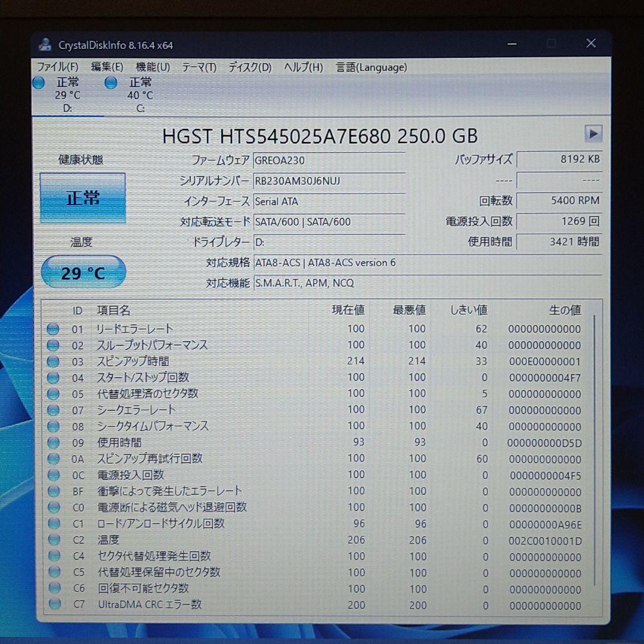Close the CrystalDiskInfo window
Viewport: 644px width, 644px height.
pyautogui.click(x=591, y=43)
